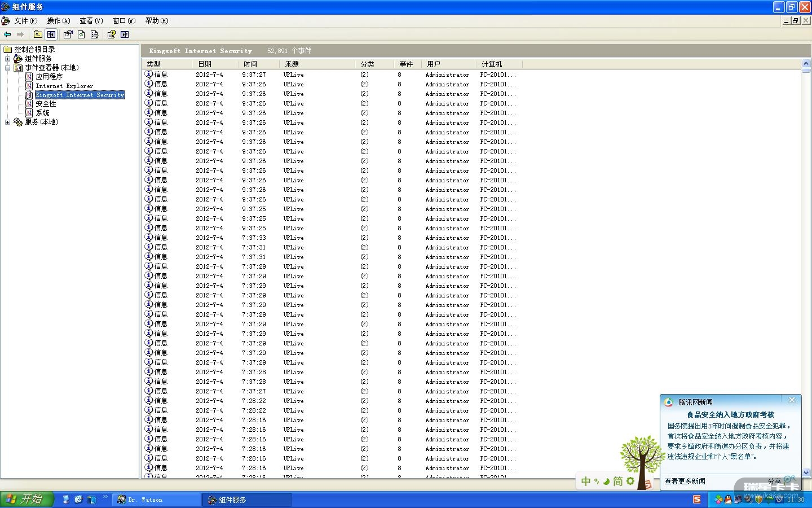Sort events by the 来源 column header
812x508 pixels.
[x=318, y=64]
